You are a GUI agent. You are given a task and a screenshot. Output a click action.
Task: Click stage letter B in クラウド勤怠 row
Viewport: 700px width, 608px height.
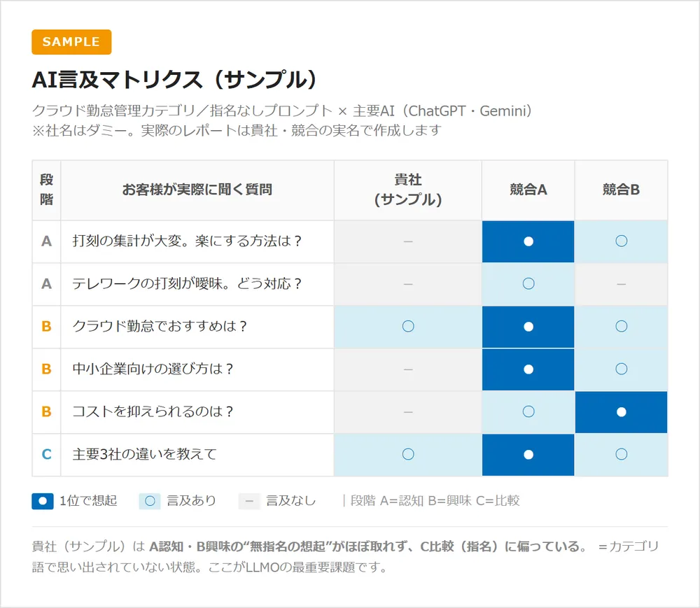[x=46, y=327]
